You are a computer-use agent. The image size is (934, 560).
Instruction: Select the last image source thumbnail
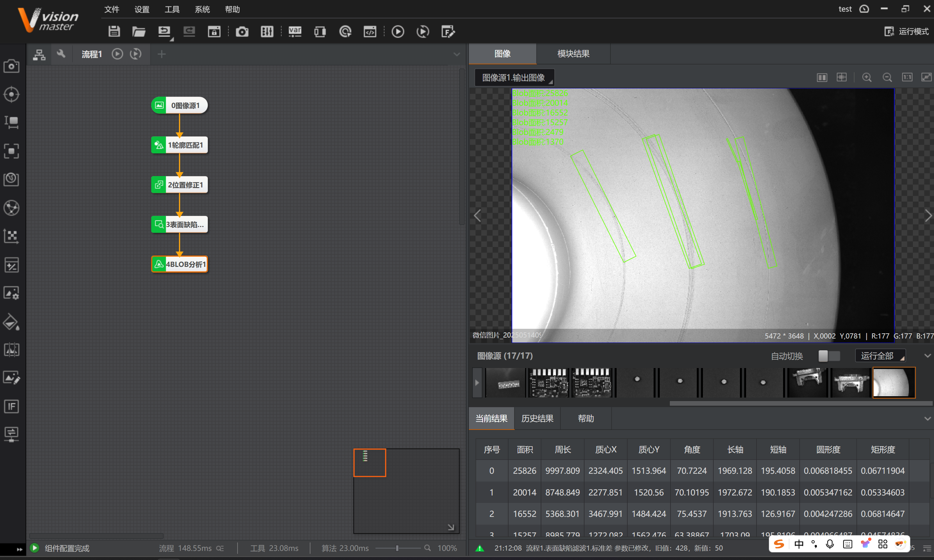[893, 382]
